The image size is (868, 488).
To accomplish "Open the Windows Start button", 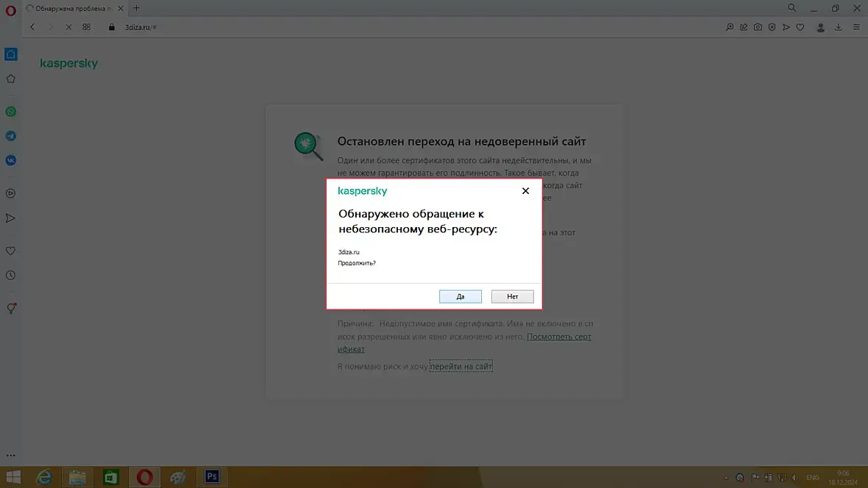I will (x=13, y=477).
